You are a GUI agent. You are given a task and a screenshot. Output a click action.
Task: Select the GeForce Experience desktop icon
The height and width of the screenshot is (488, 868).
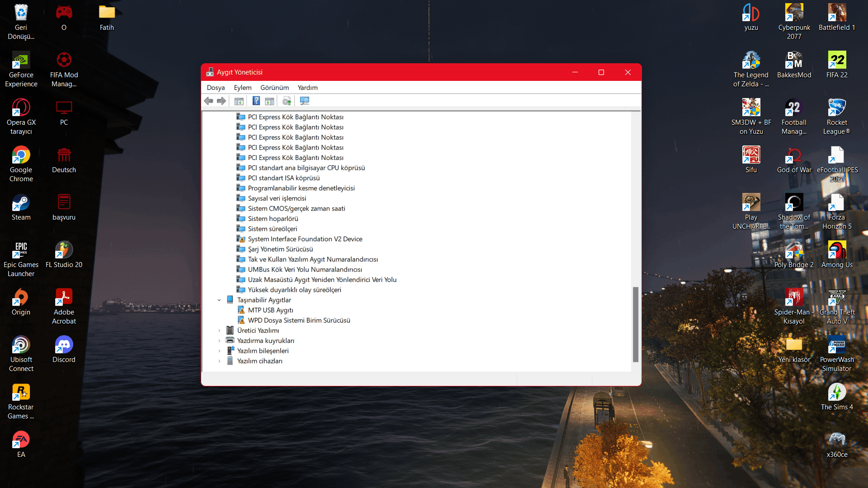pyautogui.click(x=21, y=70)
